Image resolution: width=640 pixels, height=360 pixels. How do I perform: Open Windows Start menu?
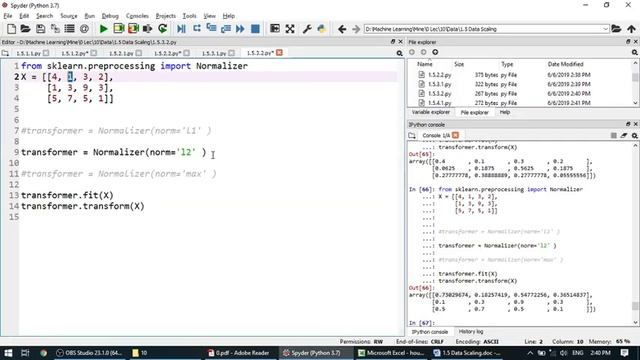(8, 353)
